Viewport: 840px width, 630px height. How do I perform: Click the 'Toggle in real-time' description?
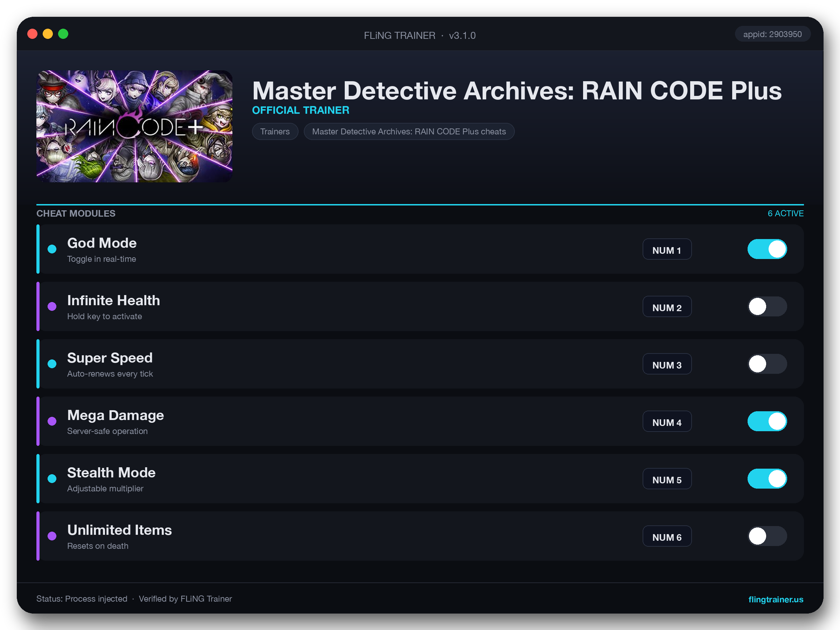click(101, 259)
